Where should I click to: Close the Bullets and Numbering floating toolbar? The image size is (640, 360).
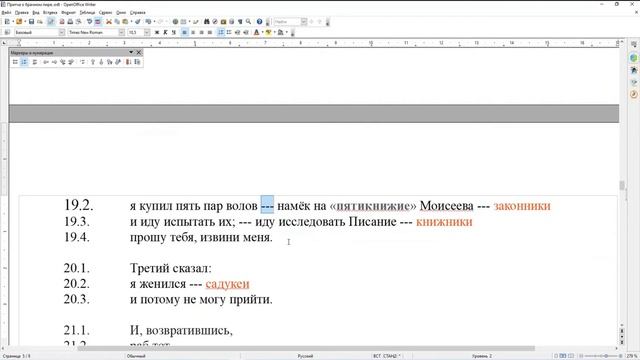pyautogui.click(x=139, y=52)
